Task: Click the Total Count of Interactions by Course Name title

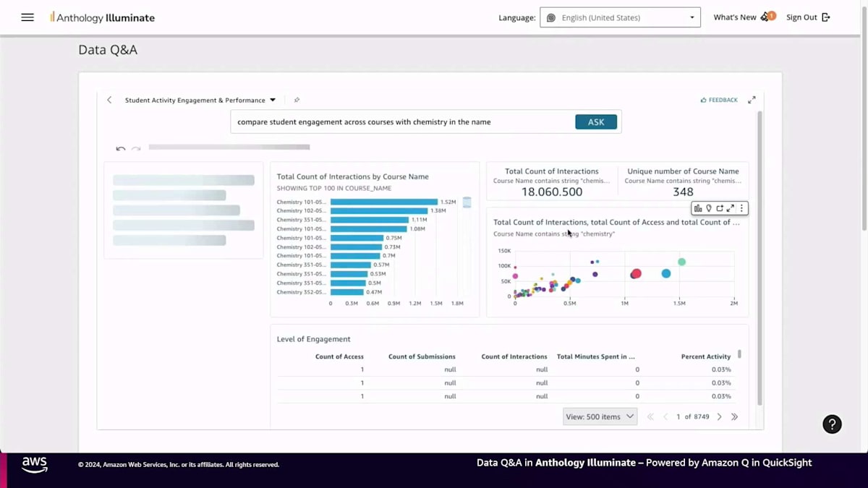Action: [x=352, y=176]
